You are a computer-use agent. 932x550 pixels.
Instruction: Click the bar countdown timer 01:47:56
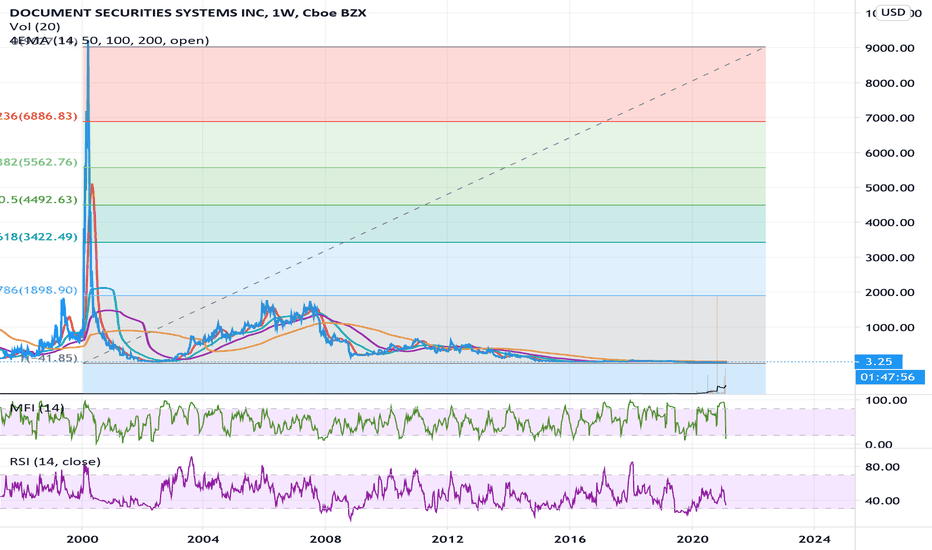pos(889,377)
